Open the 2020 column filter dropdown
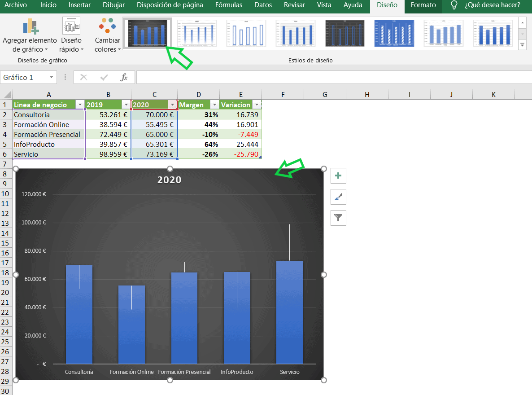532x395 pixels. coord(172,105)
